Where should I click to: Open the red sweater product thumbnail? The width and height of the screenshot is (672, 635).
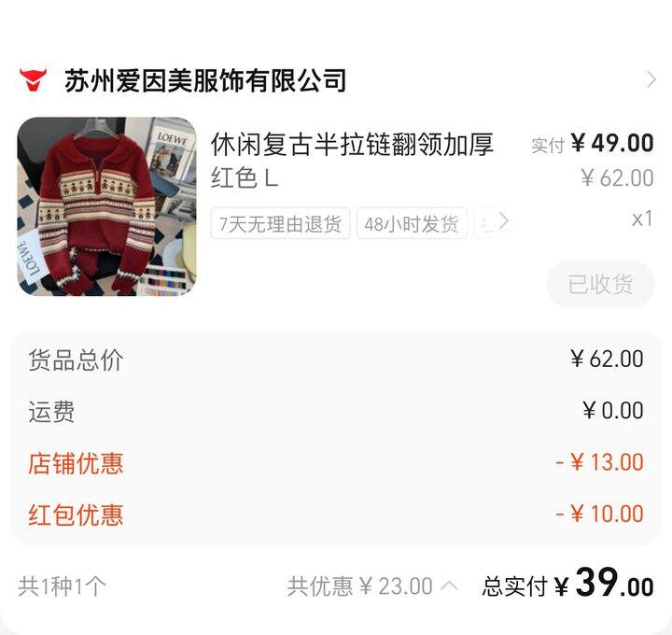tap(106, 206)
